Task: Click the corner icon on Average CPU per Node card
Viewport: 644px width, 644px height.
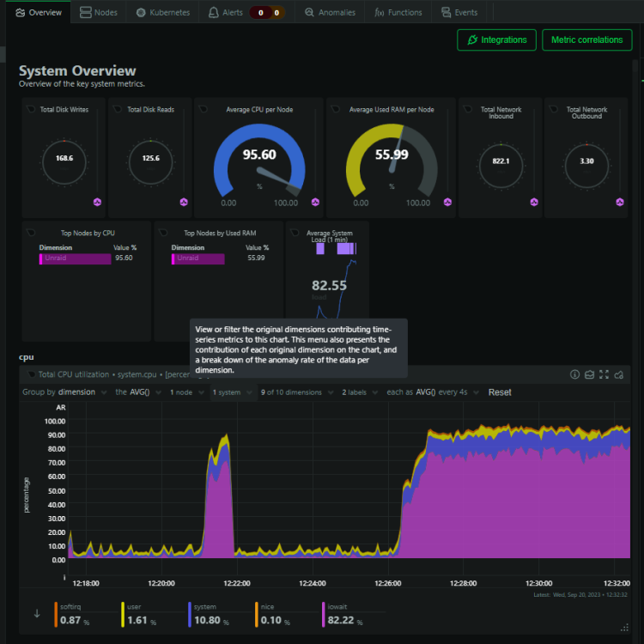Action: click(x=203, y=109)
